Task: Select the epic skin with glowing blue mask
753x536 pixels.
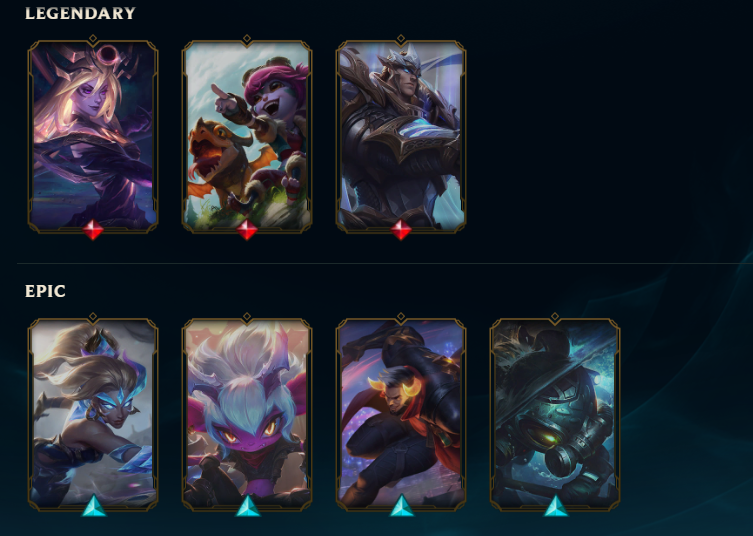Action: [x=93, y=414]
